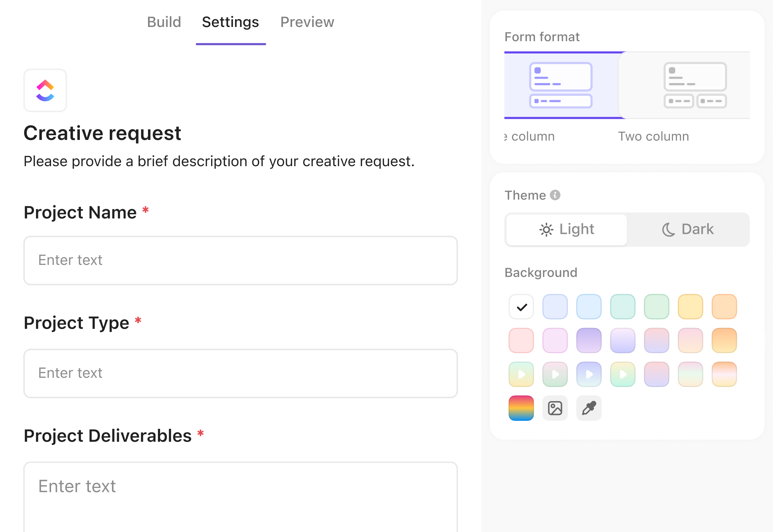Viewport: 773px width, 532px height.
Task: Select the pink-green animated background swatch
Action: pyautogui.click(x=555, y=374)
